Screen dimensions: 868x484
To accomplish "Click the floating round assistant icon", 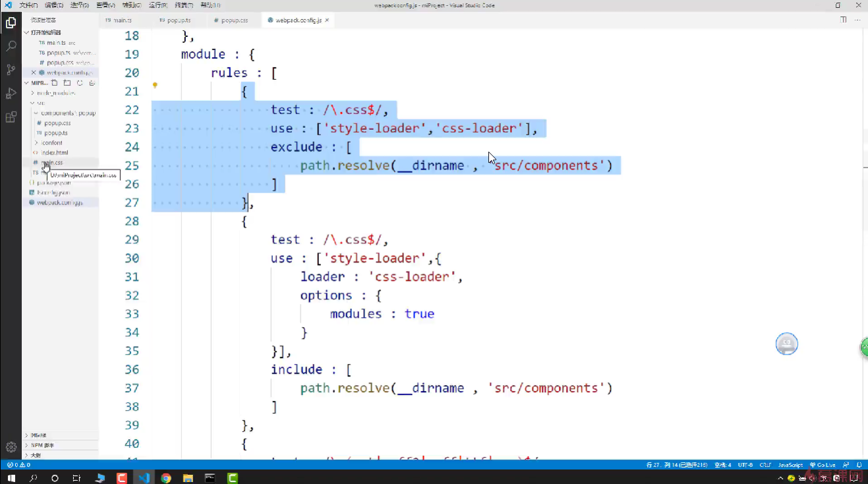I will 786,344.
